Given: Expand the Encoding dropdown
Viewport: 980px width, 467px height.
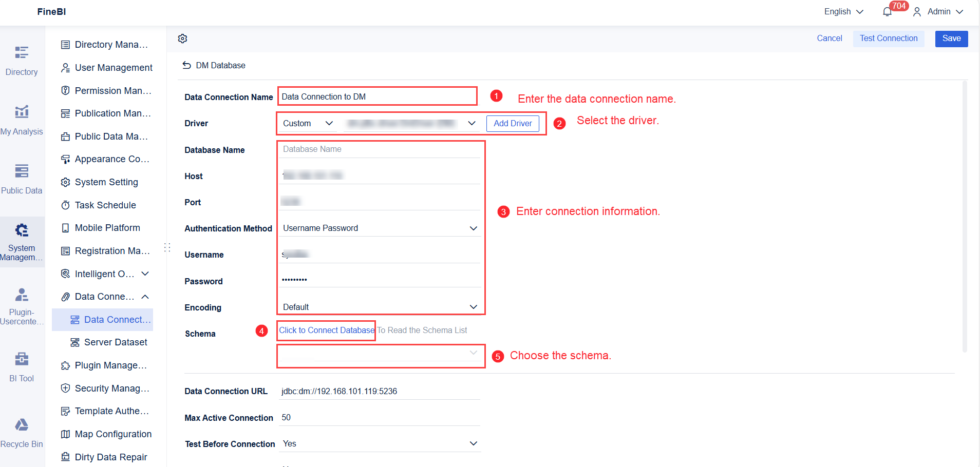Looking at the screenshot, I should [380, 307].
